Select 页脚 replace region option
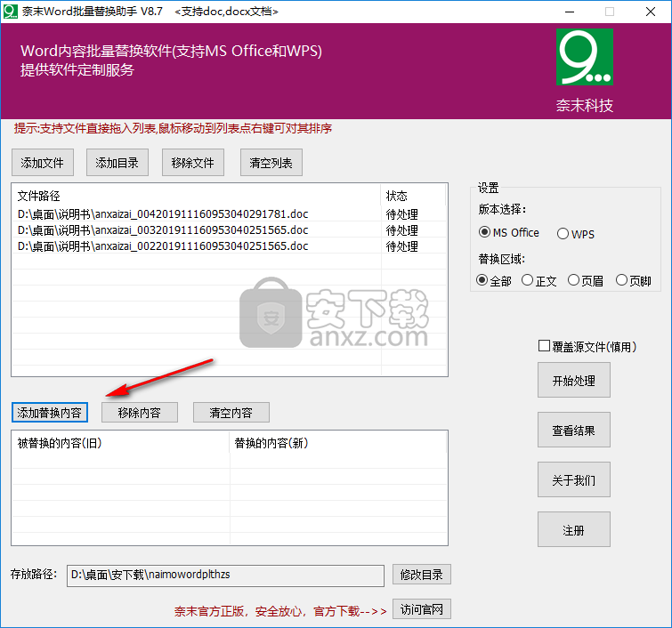This screenshot has width=672, height=628. (x=621, y=280)
